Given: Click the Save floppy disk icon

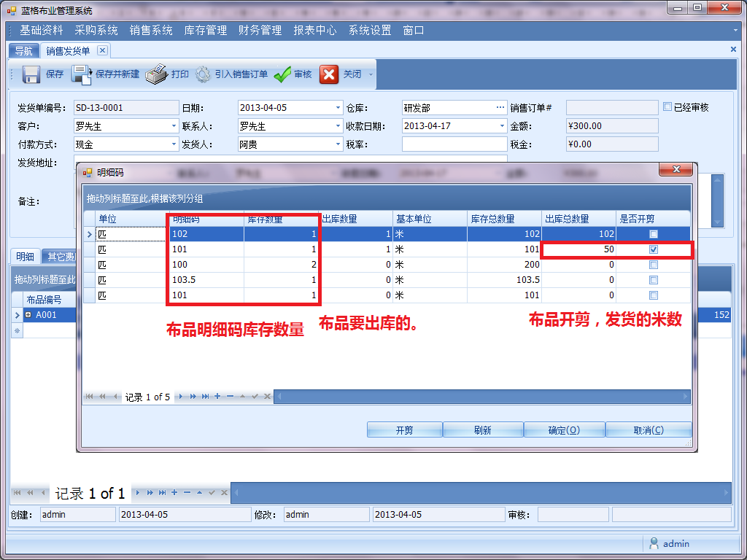Looking at the screenshot, I should (31, 74).
